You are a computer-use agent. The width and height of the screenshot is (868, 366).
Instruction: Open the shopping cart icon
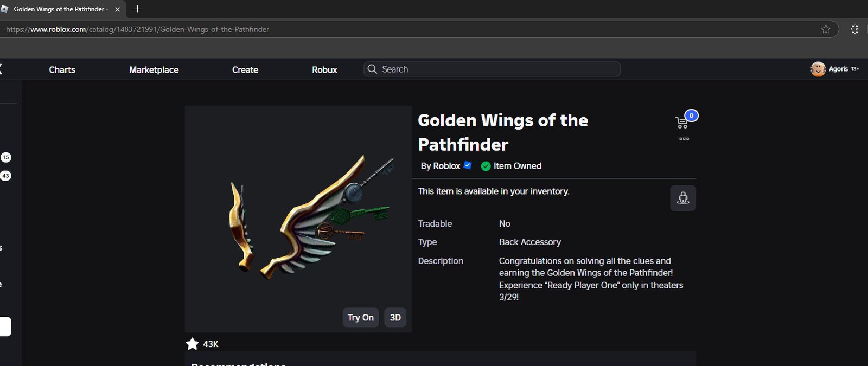tap(681, 123)
